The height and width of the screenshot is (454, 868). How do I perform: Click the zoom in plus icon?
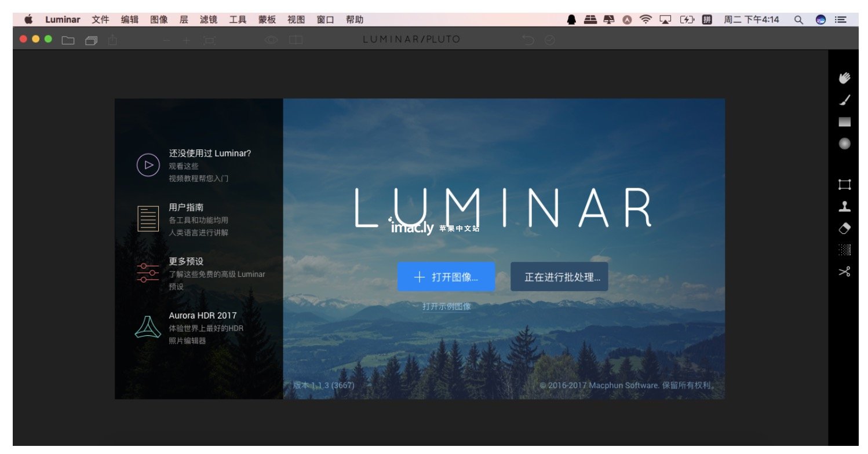186,40
